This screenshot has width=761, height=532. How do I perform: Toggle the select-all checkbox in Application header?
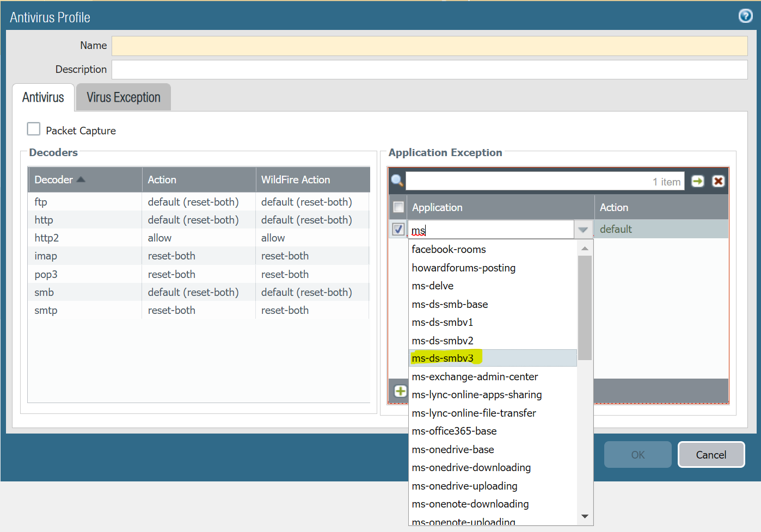(x=398, y=207)
